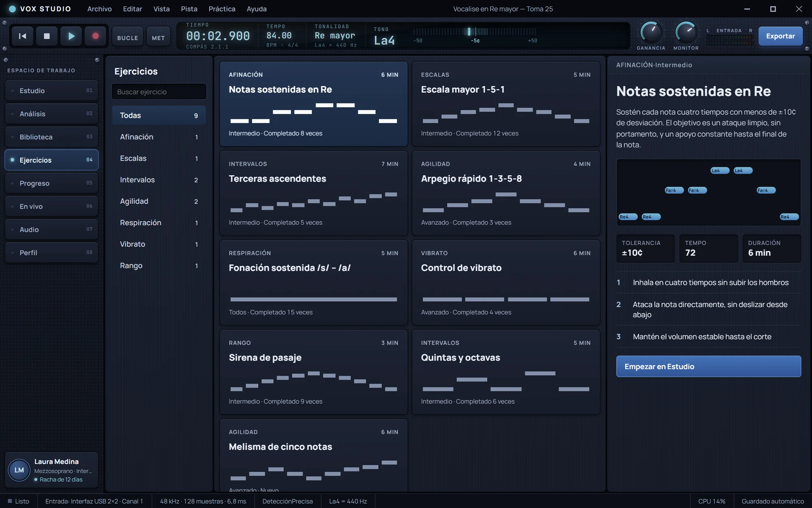Open the Archivo menu
Screen dimensions: 812x508
(x=99, y=9)
